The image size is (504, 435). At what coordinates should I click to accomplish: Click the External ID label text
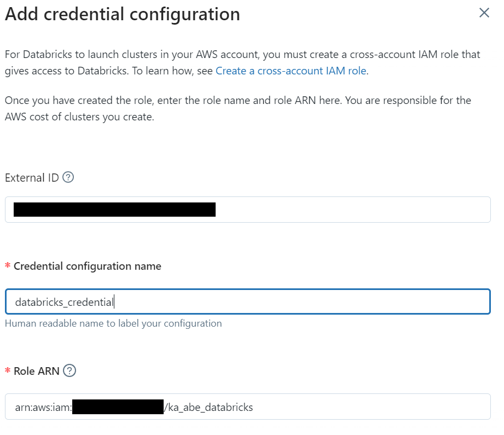coord(32,178)
